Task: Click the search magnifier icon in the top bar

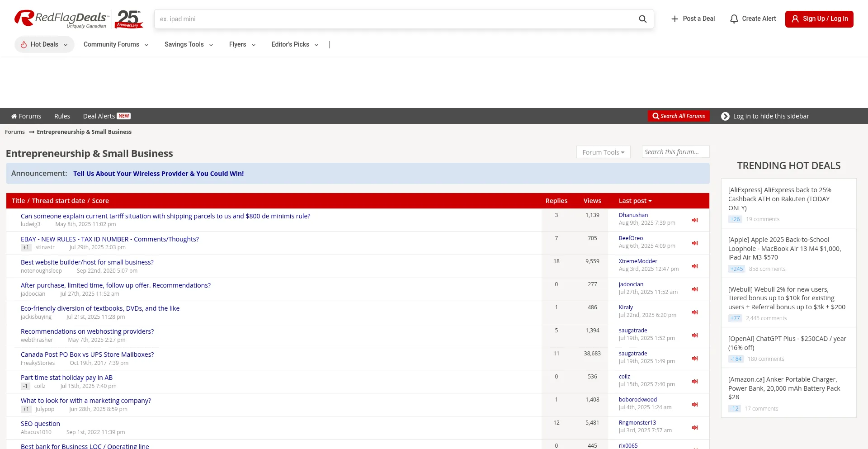Action: point(642,19)
